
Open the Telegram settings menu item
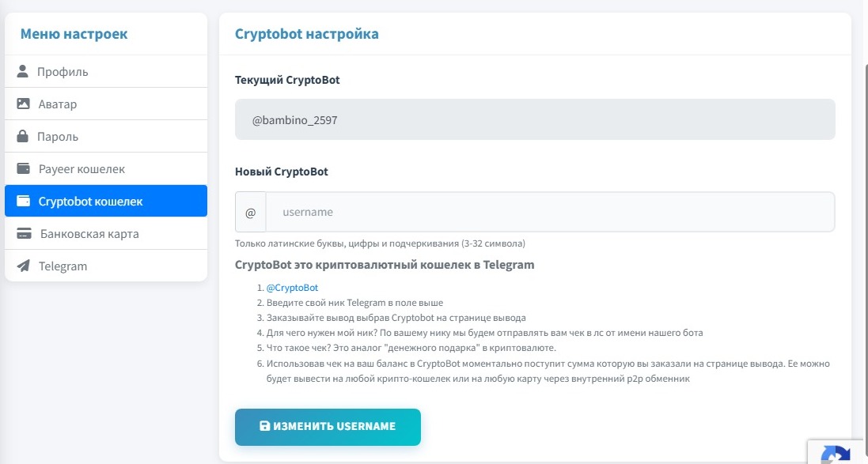click(63, 266)
